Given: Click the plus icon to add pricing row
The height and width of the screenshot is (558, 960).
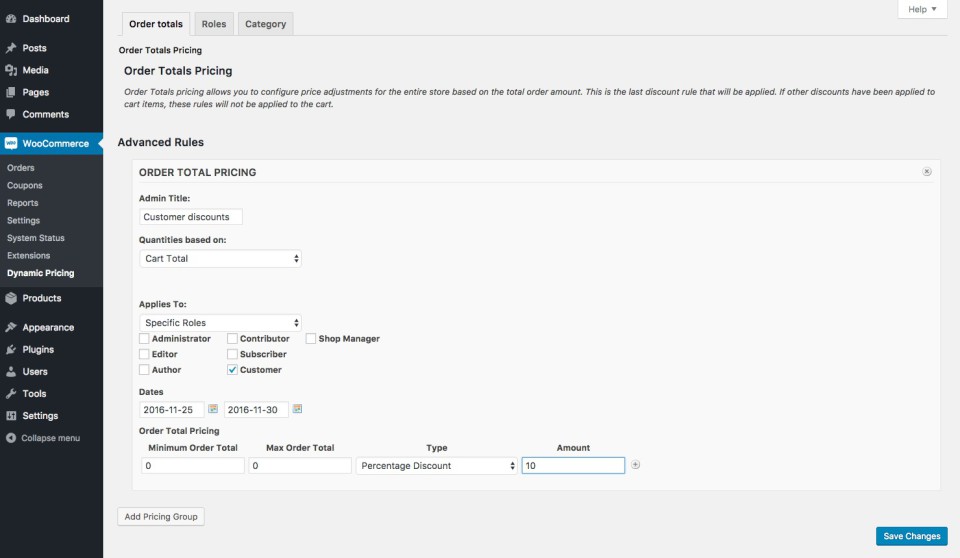Looking at the screenshot, I should tap(635, 465).
